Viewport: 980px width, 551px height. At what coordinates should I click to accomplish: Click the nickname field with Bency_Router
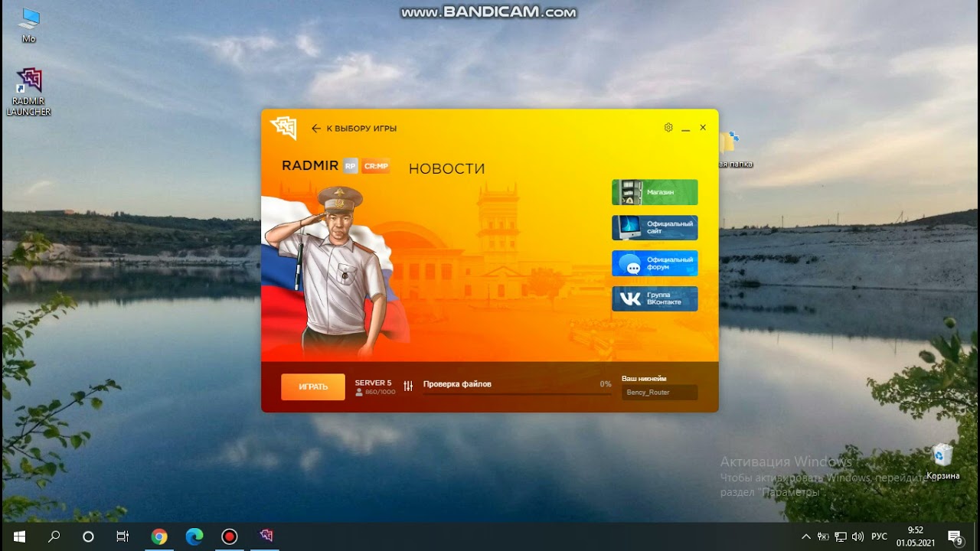tap(659, 393)
